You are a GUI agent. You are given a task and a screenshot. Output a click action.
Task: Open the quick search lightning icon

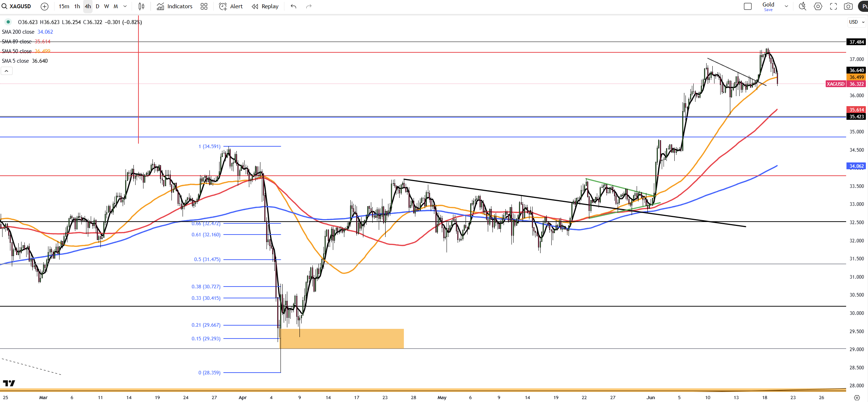pyautogui.click(x=802, y=6)
